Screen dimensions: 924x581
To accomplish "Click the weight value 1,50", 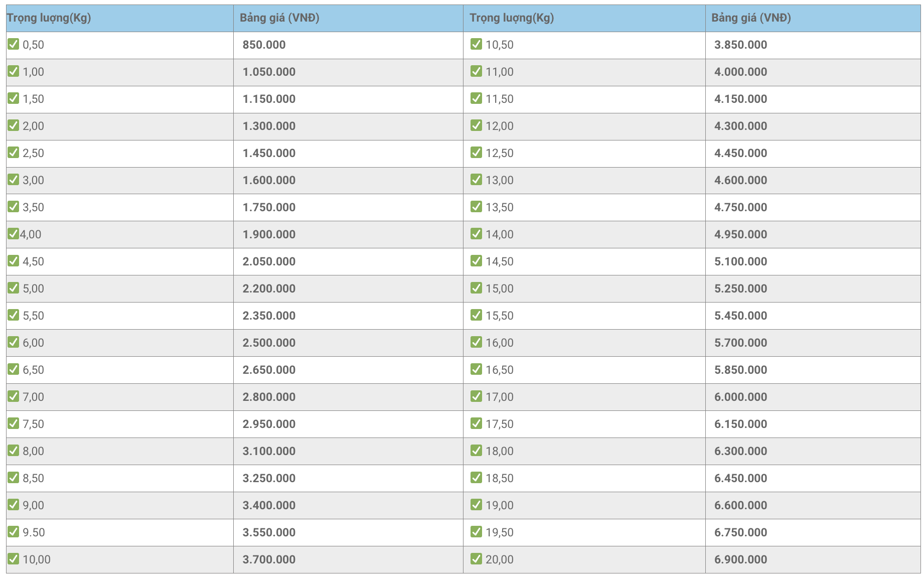I will [33, 99].
